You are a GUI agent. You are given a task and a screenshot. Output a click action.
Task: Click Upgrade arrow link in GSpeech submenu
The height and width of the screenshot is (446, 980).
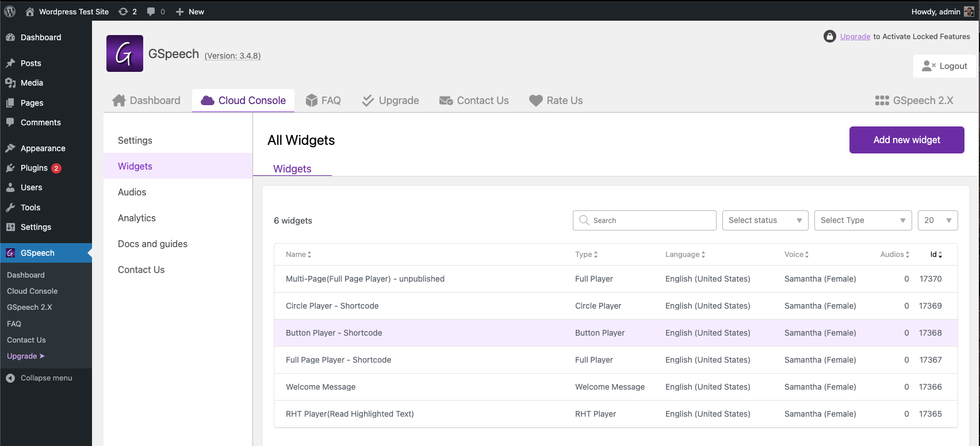[26, 356]
